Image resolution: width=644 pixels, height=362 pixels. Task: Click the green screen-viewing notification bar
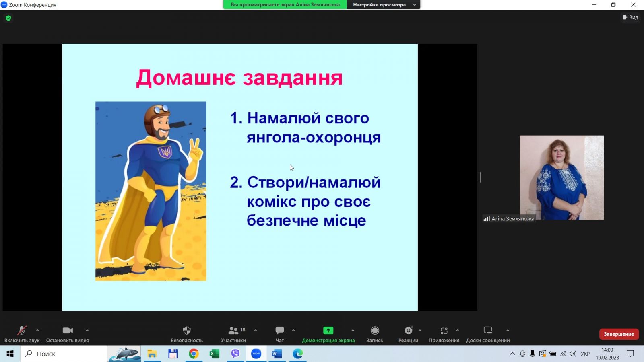pos(285,5)
